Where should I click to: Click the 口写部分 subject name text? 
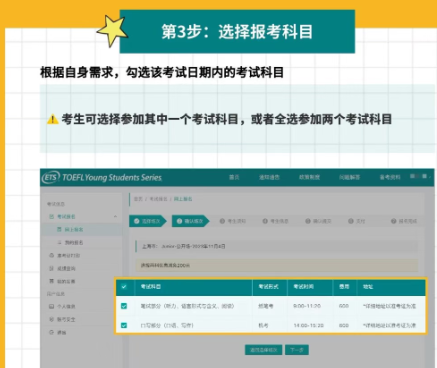pyautogui.click(x=167, y=325)
